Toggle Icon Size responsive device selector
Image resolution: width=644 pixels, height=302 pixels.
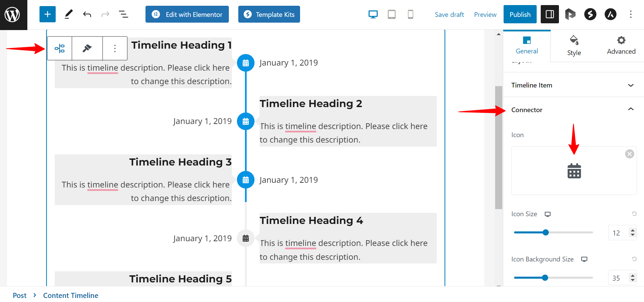[547, 214]
